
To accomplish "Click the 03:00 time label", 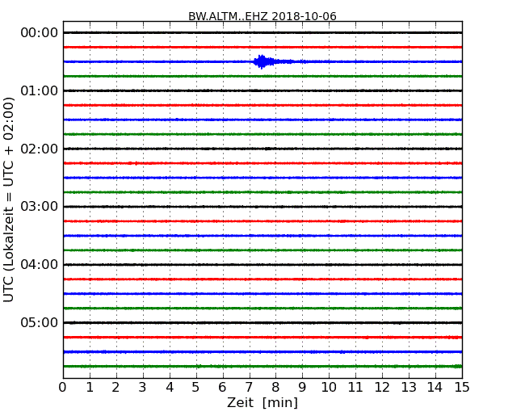I will pyautogui.click(x=40, y=207).
